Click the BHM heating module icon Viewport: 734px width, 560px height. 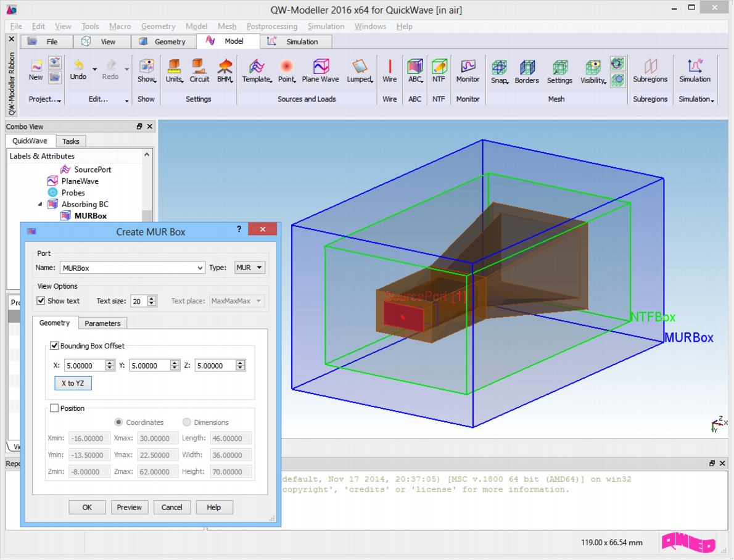click(225, 65)
